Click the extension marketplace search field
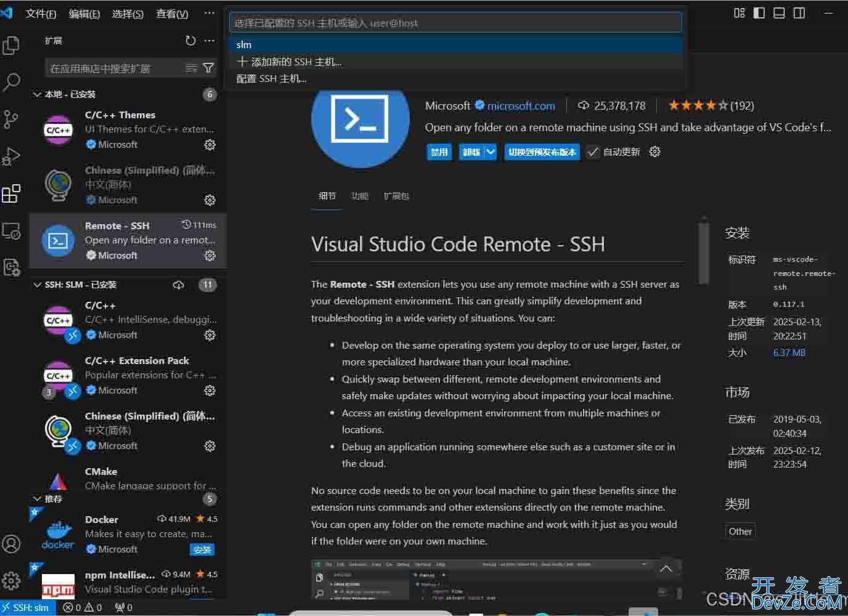The height and width of the screenshot is (616, 848). tap(114, 68)
